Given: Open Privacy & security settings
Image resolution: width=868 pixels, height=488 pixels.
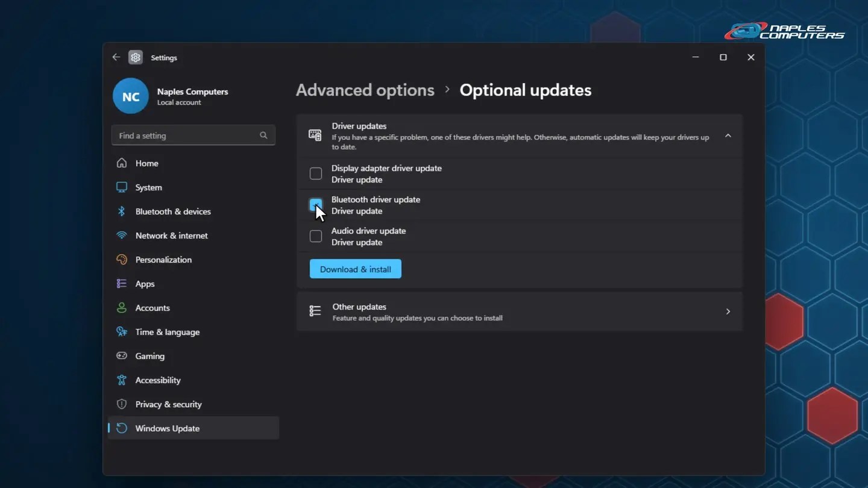Looking at the screenshot, I should 193,404.
